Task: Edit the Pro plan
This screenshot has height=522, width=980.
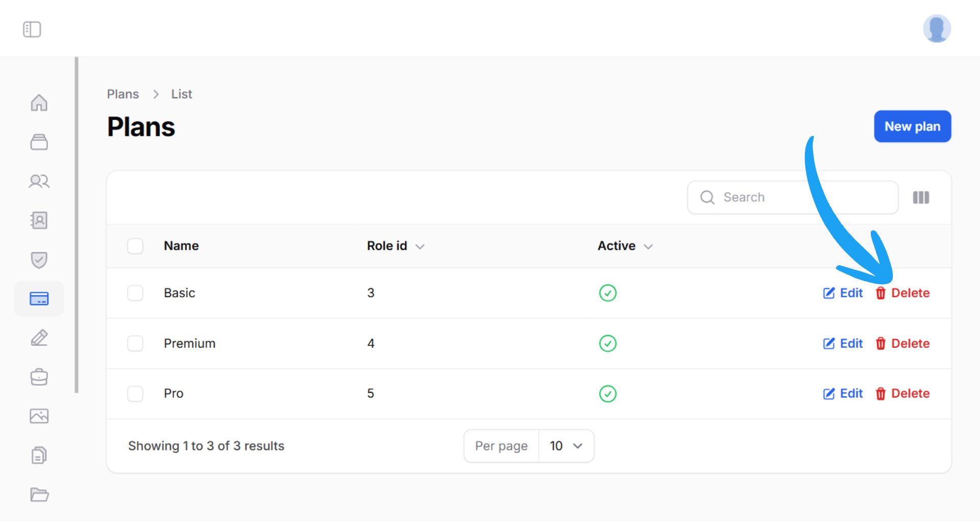Action: coord(843,394)
